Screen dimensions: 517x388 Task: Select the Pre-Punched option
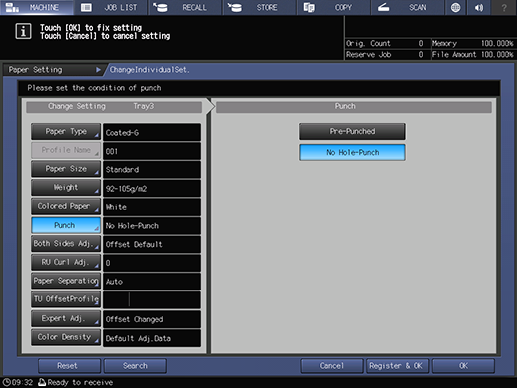352,131
